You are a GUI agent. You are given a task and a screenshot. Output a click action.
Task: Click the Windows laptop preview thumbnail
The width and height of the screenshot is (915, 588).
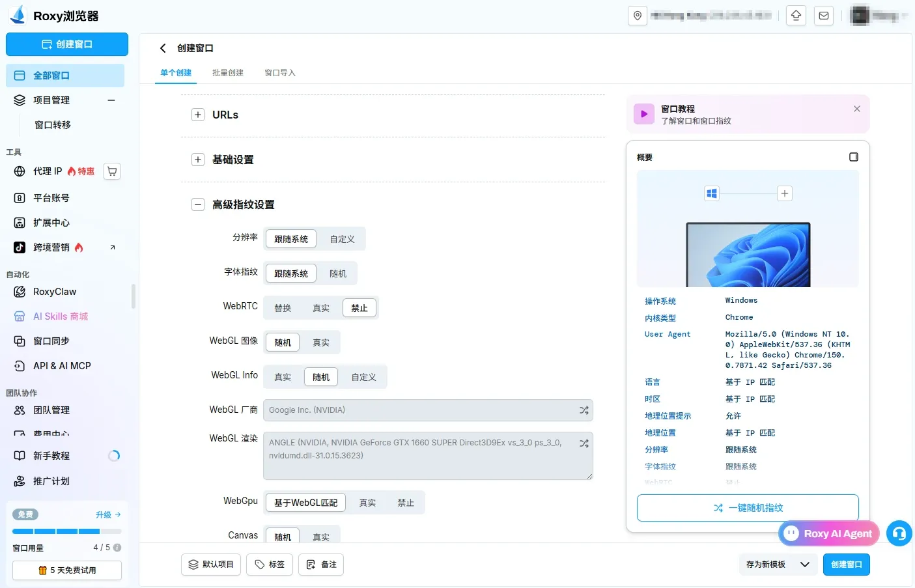point(748,255)
